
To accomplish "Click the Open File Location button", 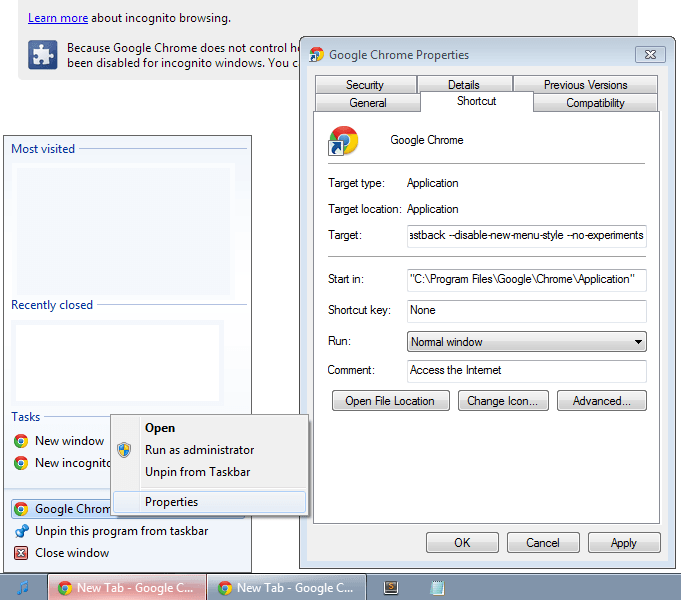I will (390, 401).
